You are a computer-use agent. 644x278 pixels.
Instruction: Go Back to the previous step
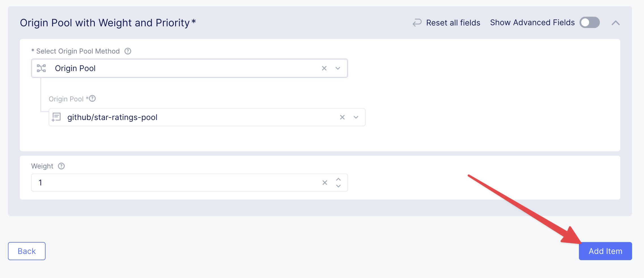[x=27, y=251]
